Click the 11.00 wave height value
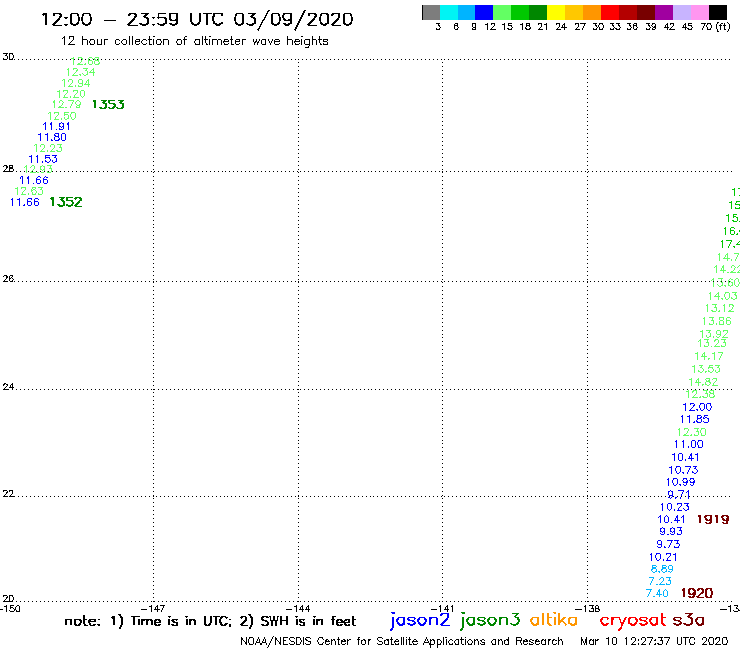Image resolution: width=740 pixels, height=650 pixels. (689, 444)
